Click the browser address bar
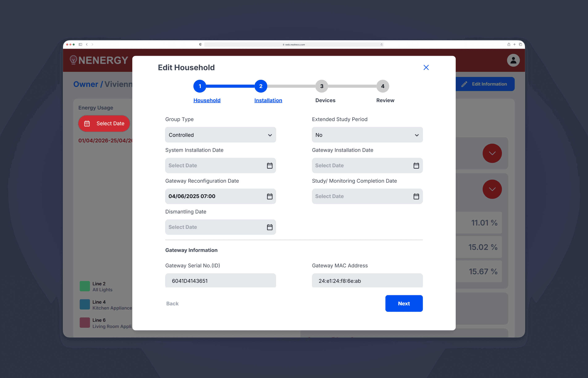588x378 pixels. click(x=294, y=45)
